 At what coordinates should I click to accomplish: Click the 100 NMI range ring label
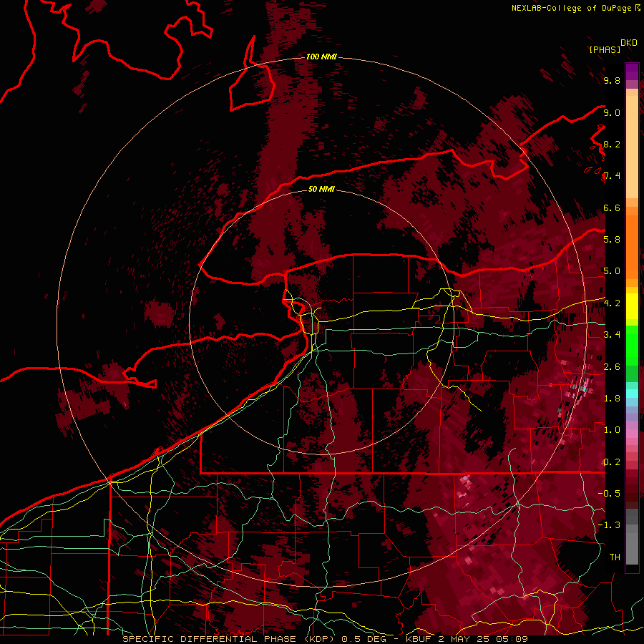coord(321,57)
